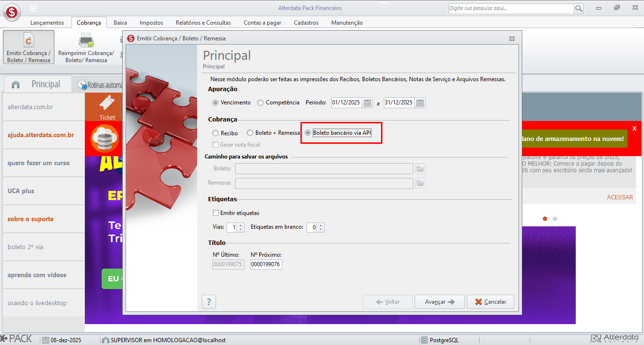Click the cloud database icon

pyautogui.click(x=104, y=139)
